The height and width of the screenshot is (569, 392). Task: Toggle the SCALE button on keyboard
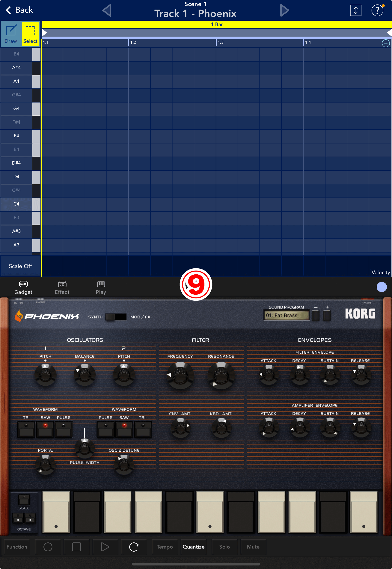pyautogui.click(x=24, y=499)
